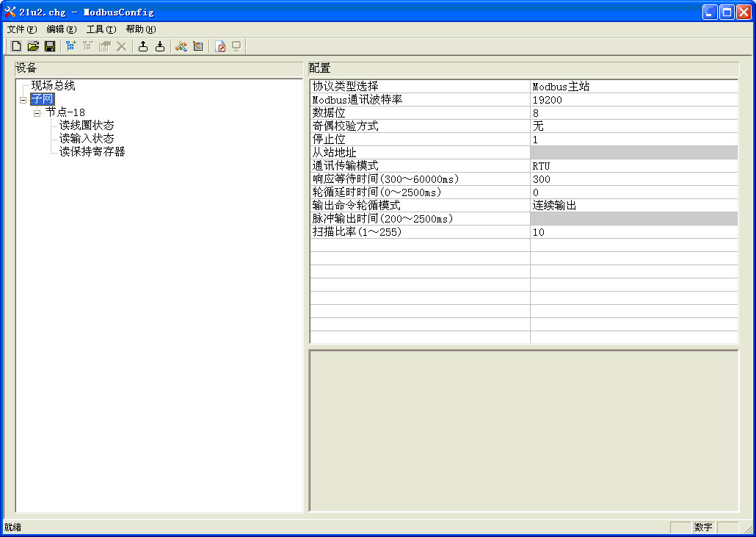Click the download arrow toolbar icon
The width and height of the screenshot is (756, 537).
pos(160,46)
